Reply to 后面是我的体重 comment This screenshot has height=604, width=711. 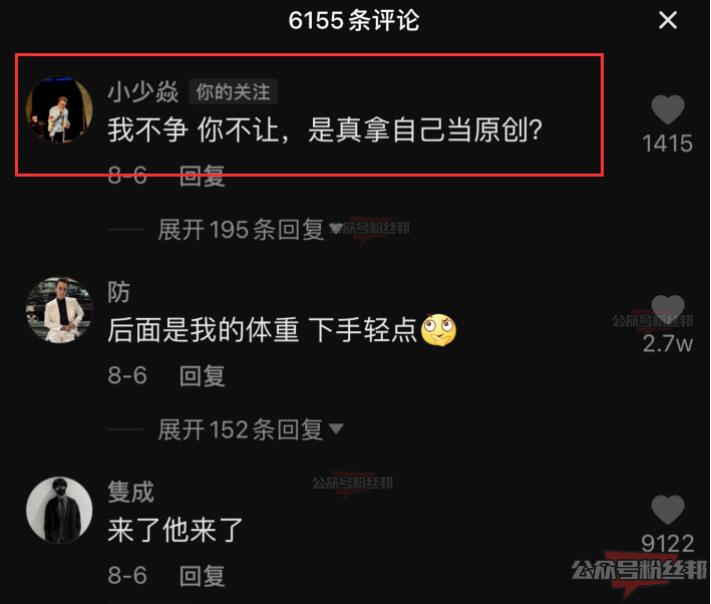(x=202, y=375)
